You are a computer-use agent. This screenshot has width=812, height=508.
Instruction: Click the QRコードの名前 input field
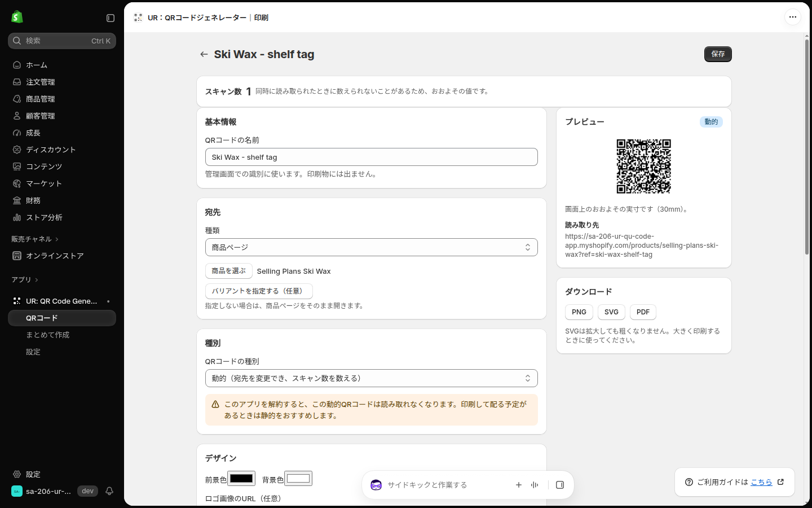pos(372,157)
